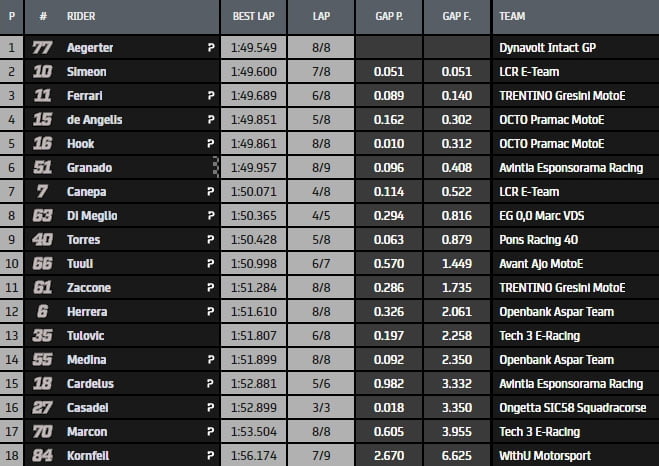Open the Pons Racing 40 team link

tap(540, 240)
